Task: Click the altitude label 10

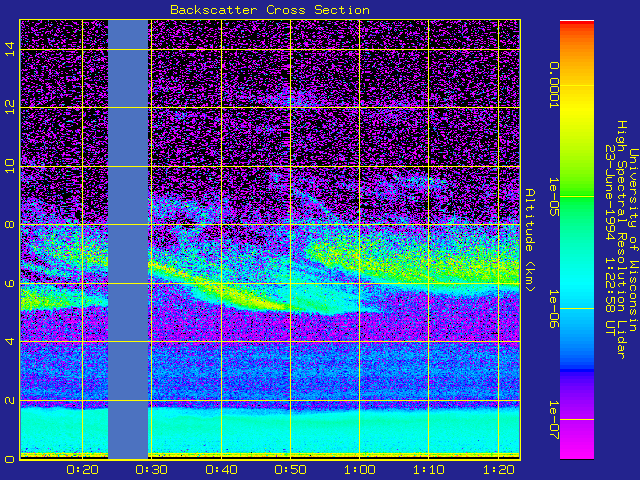Action: pyautogui.click(x=10, y=166)
